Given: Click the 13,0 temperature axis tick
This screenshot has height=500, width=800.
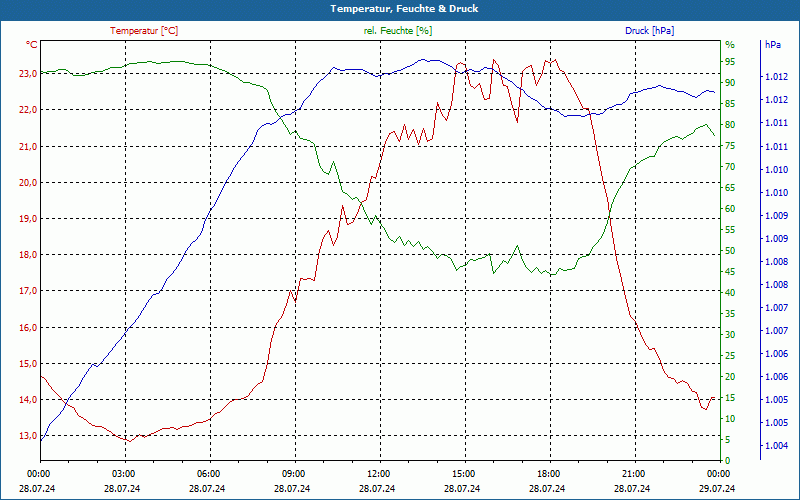Looking at the screenshot, I should [28, 436].
